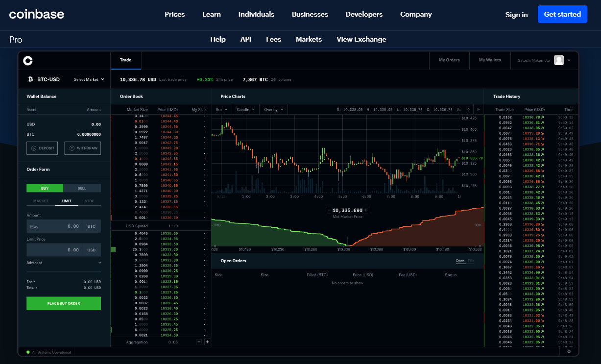Viewport: 601px width, 364px height.
Task: Click the Get started button
Action: pyautogui.click(x=562, y=14)
